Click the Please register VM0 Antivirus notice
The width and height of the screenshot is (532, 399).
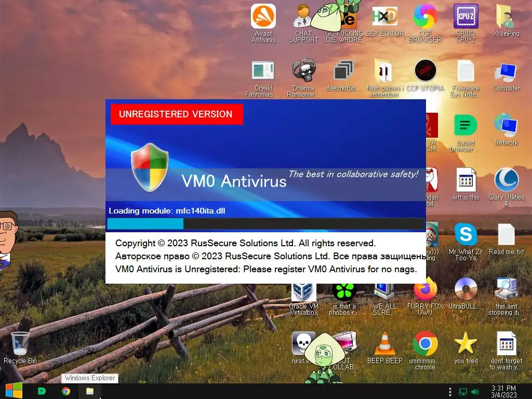[266, 269]
